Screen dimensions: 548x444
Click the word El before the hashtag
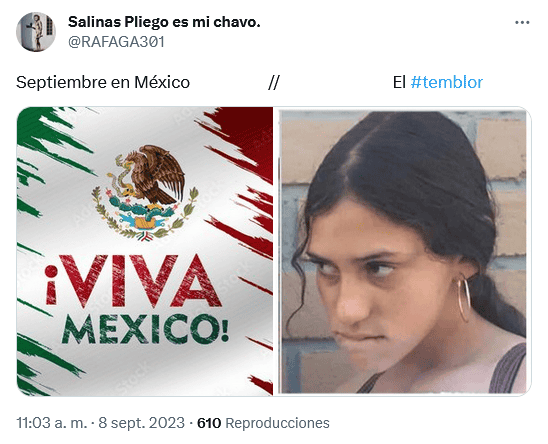click(399, 83)
